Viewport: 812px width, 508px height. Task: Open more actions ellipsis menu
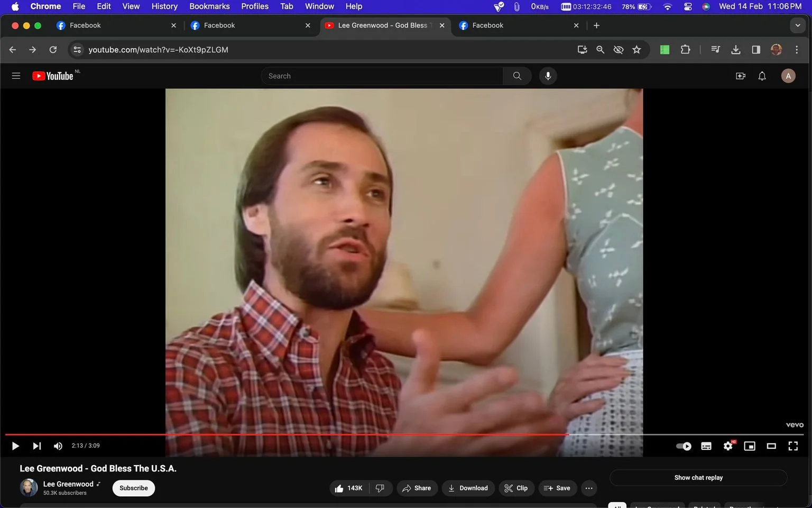coord(589,488)
